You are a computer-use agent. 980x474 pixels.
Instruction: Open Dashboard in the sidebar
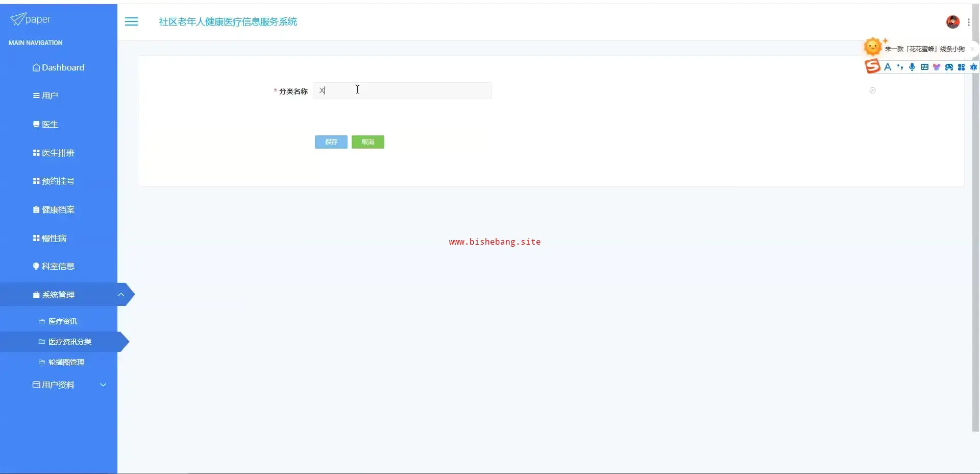59,67
